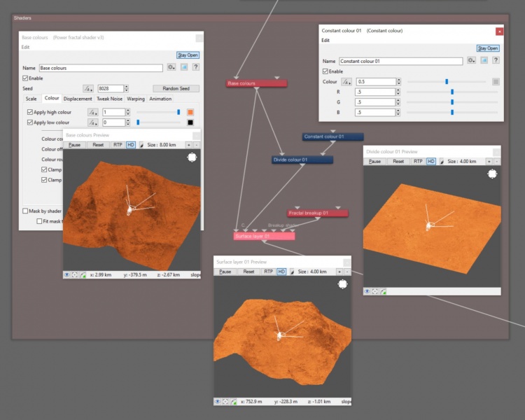
Task: Open help icon in Base colours panel
Action: click(196, 67)
